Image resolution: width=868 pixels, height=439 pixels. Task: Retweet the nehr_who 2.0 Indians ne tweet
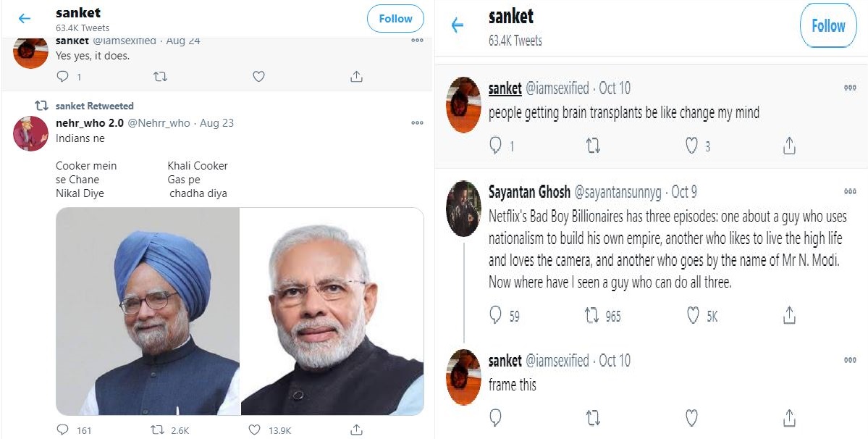[156, 430]
